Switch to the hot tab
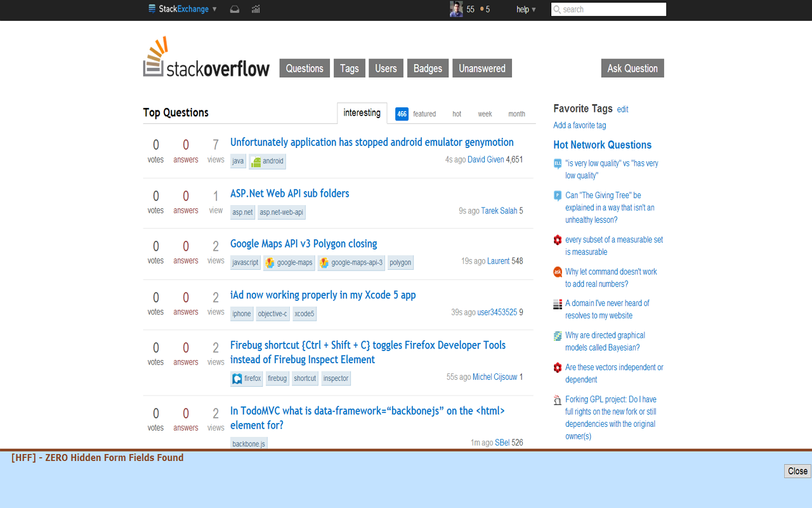Image resolution: width=812 pixels, height=508 pixels. (x=457, y=114)
